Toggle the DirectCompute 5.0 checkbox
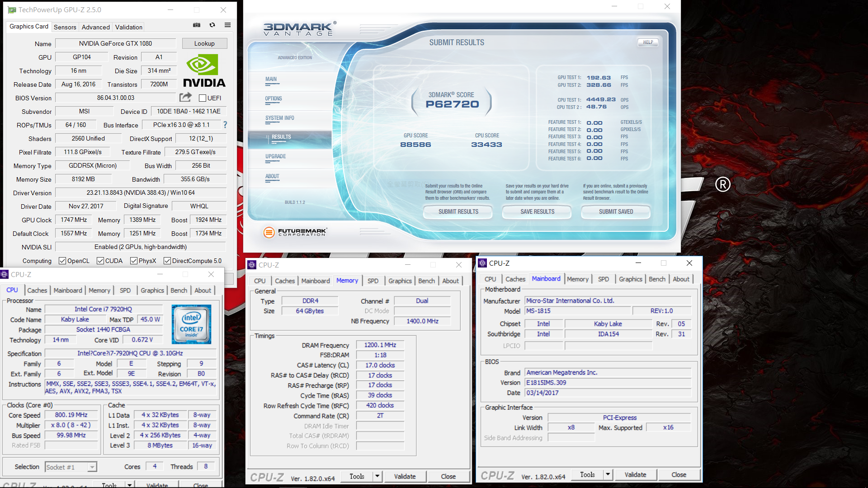The width and height of the screenshot is (868, 488). point(167,261)
